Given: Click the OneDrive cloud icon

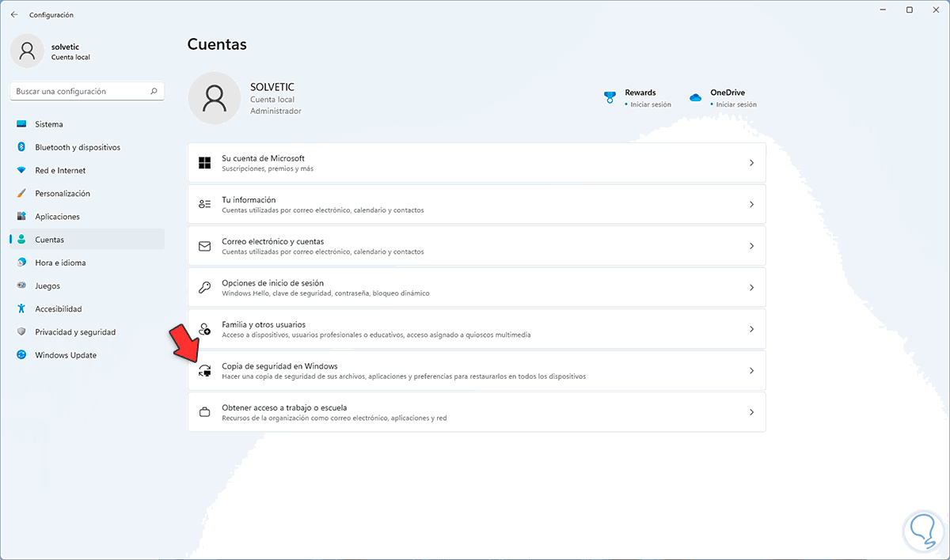Looking at the screenshot, I should click(695, 97).
